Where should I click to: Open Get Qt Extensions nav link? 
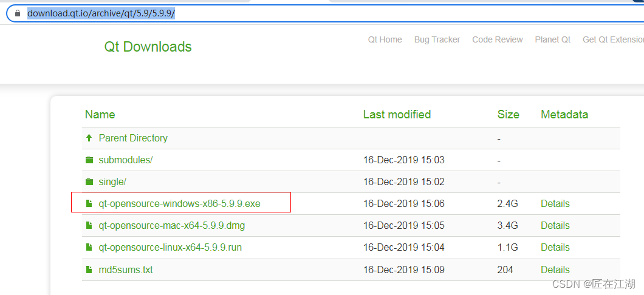coord(613,39)
